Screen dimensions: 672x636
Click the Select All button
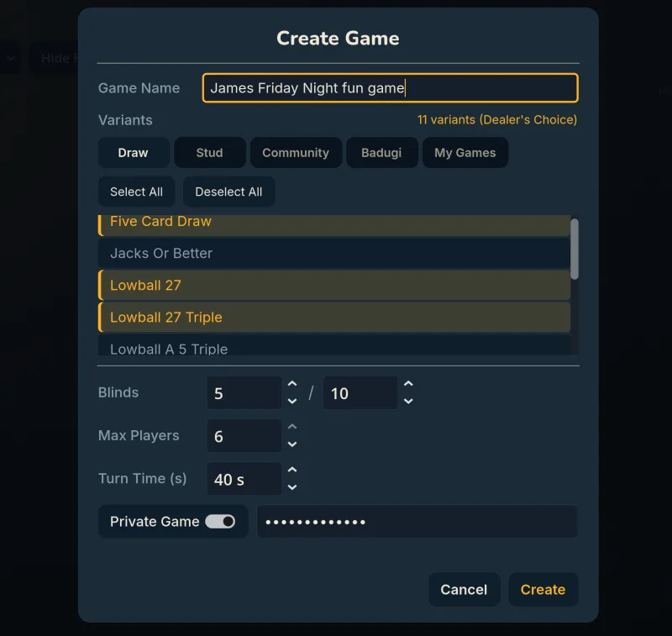click(136, 191)
